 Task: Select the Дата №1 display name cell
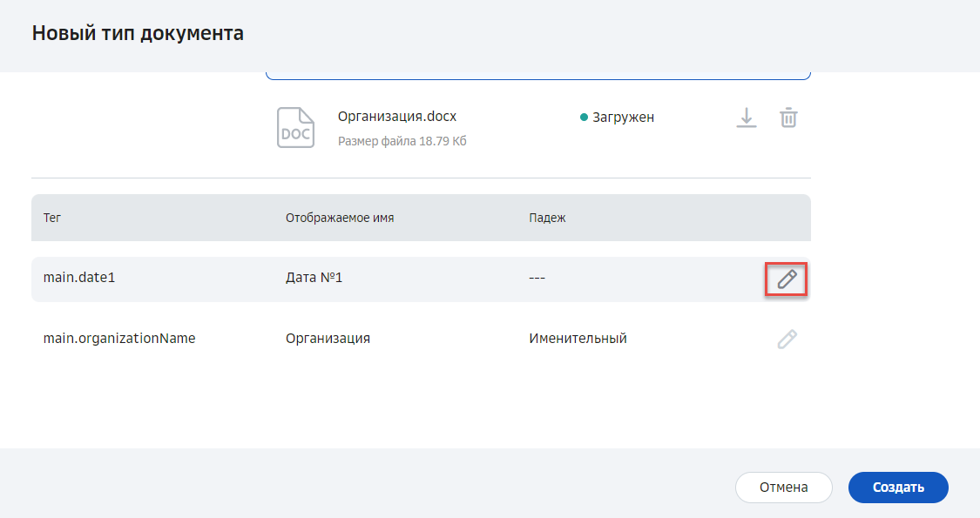point(314,278)
